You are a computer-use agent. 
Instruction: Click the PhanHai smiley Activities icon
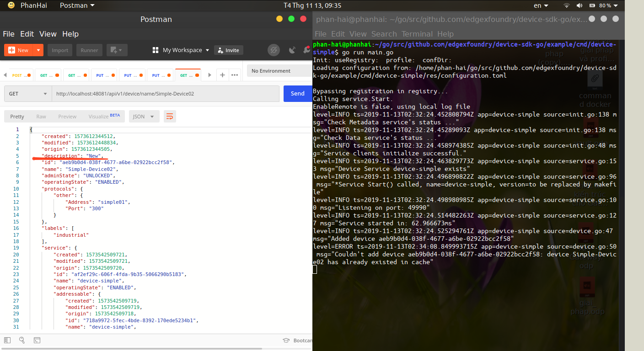(11, 5)
